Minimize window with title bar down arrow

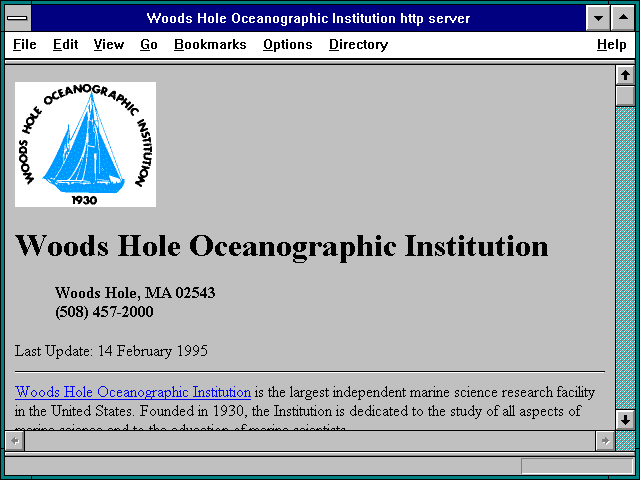(598, 18)
